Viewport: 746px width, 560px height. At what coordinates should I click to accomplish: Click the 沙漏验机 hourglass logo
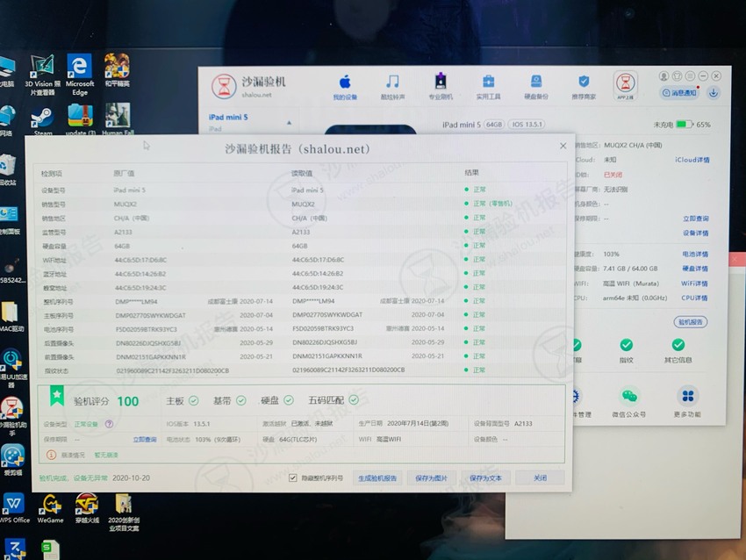(x=224, y=86)
